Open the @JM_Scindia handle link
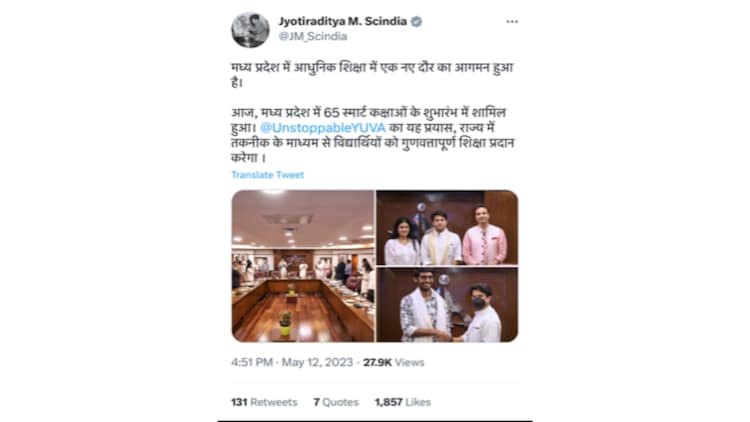The height and width of the screenshot is (422, 750). click(313, 36)
